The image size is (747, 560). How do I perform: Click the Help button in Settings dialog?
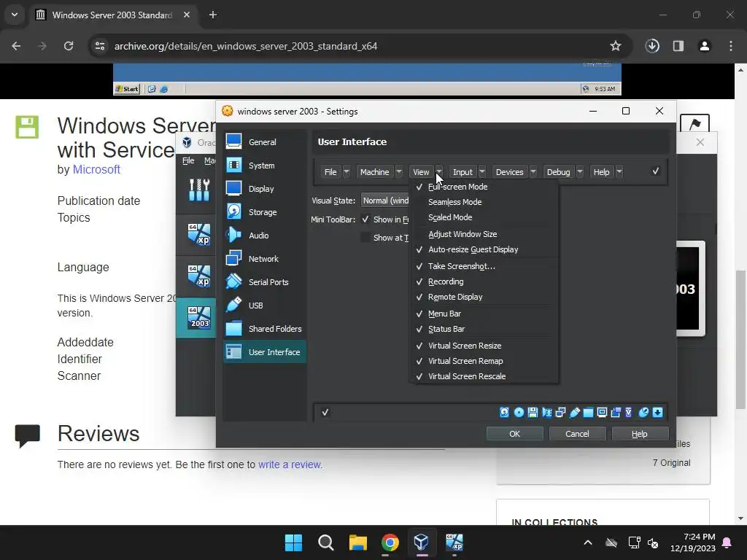pos(639,434)
